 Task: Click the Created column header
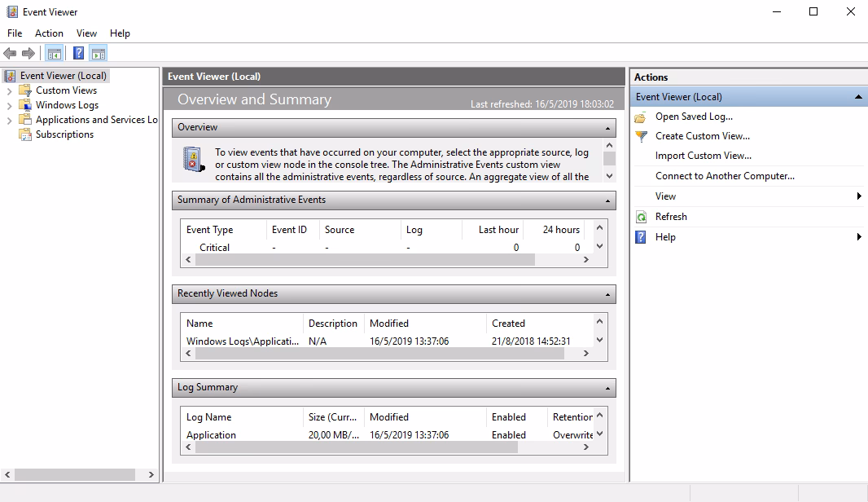tap(540, 324)
